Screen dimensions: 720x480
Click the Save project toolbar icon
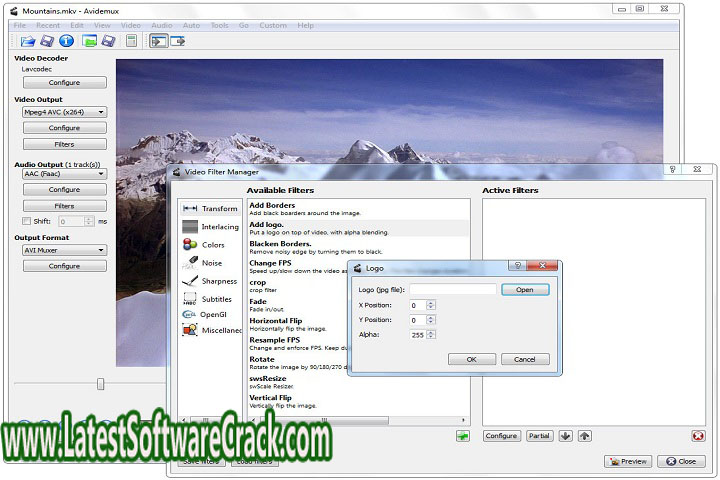pos(108,41)
